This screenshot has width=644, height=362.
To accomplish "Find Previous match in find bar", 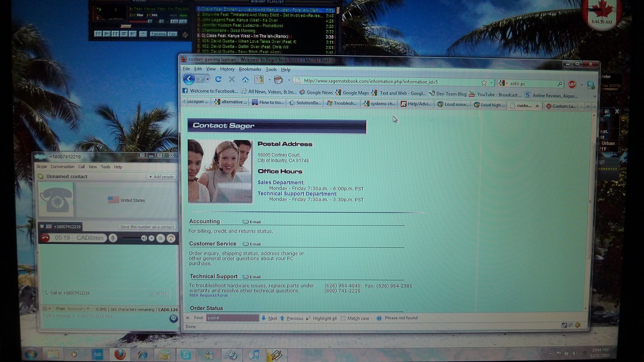I will point(291,318).
